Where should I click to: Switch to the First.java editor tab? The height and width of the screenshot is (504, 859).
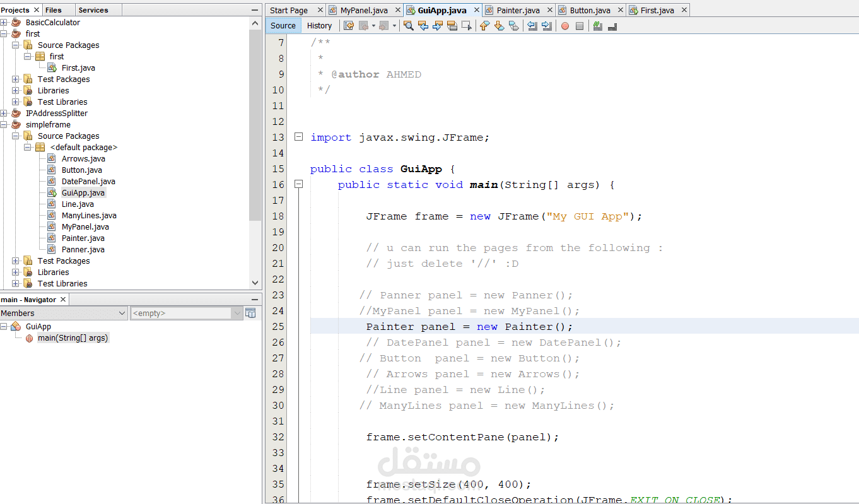[x=657, y=10]
